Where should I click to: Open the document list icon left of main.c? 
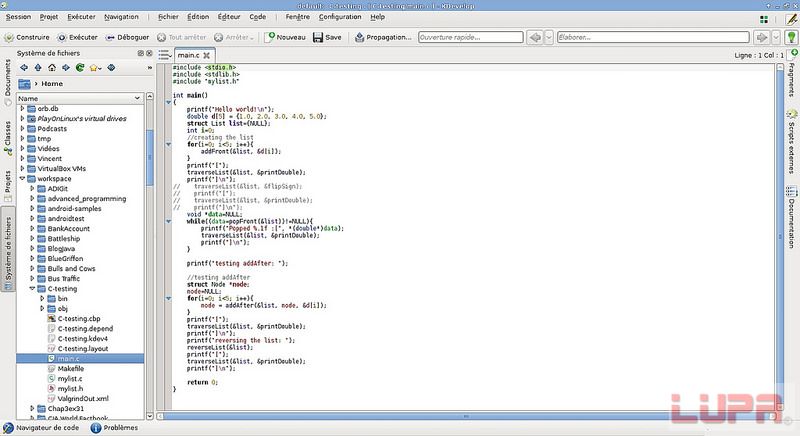click(164, 55)
